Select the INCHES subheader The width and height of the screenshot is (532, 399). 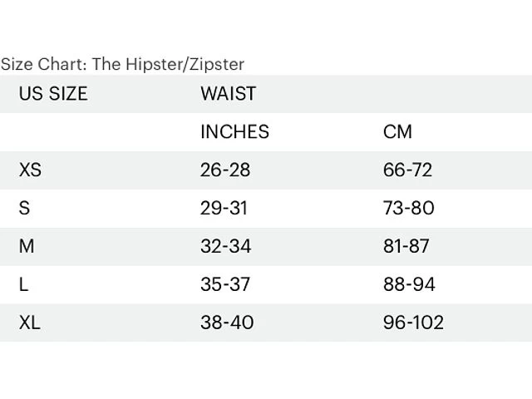coord(234,131)
